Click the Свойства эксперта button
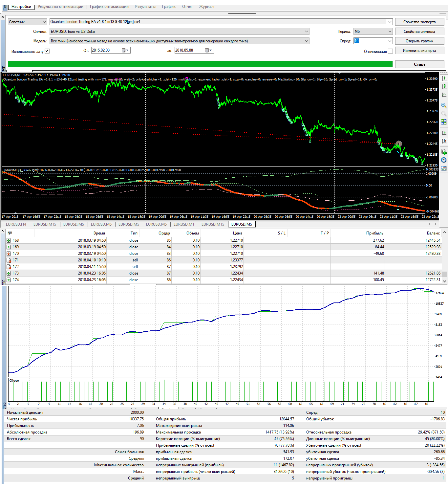This screenshot has height=489, width=448. point(419,22)
